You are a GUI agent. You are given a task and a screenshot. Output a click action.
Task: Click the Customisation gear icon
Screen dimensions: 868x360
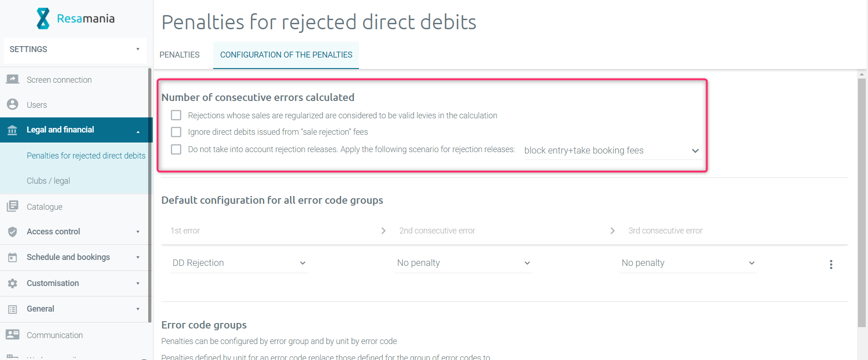pyautogui.click(x=12, y=283)
